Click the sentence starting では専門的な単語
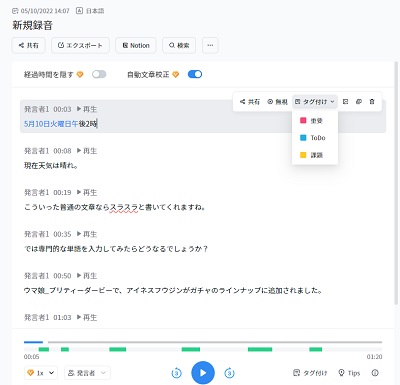 [116, 249]
